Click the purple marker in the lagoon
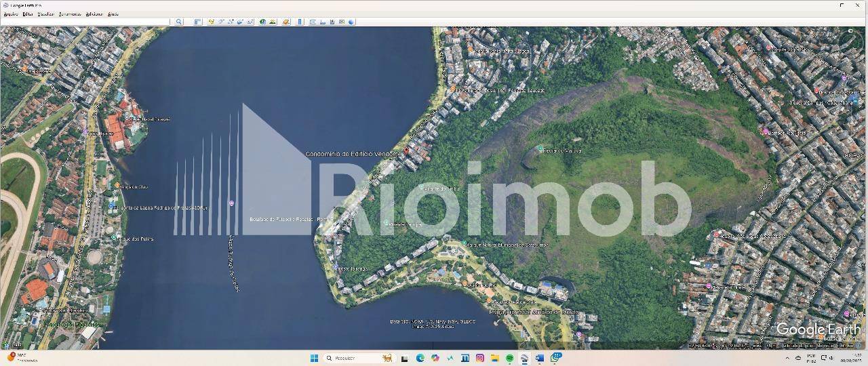868x366 pixels. (232, 203)
